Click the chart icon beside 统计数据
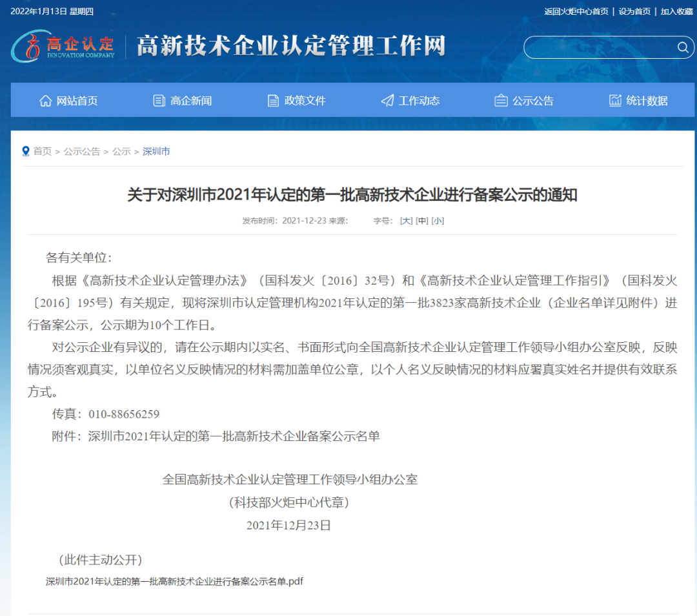 [614, 100]
